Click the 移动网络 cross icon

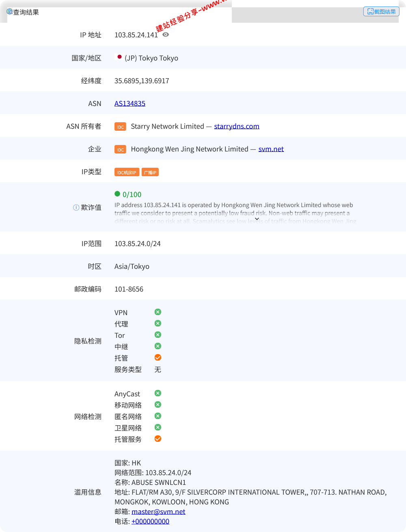pos(158,404)
